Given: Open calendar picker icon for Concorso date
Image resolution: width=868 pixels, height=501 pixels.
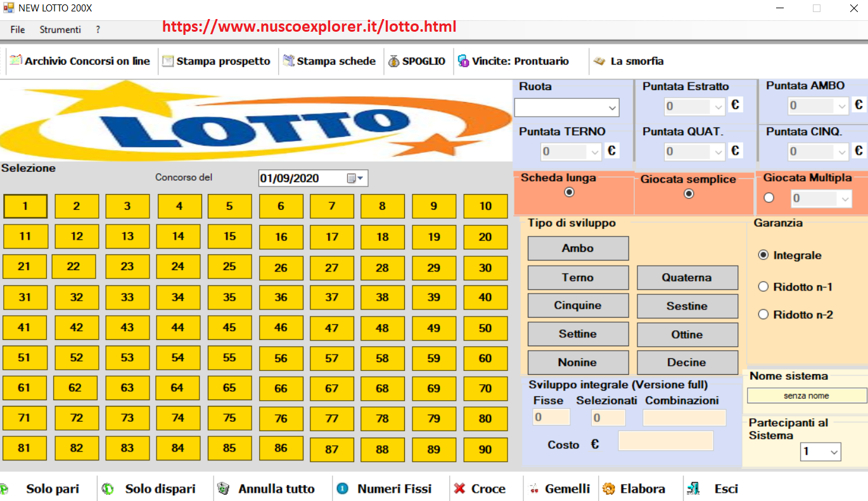Looking at the screenshot, I should tap(355, 178).
